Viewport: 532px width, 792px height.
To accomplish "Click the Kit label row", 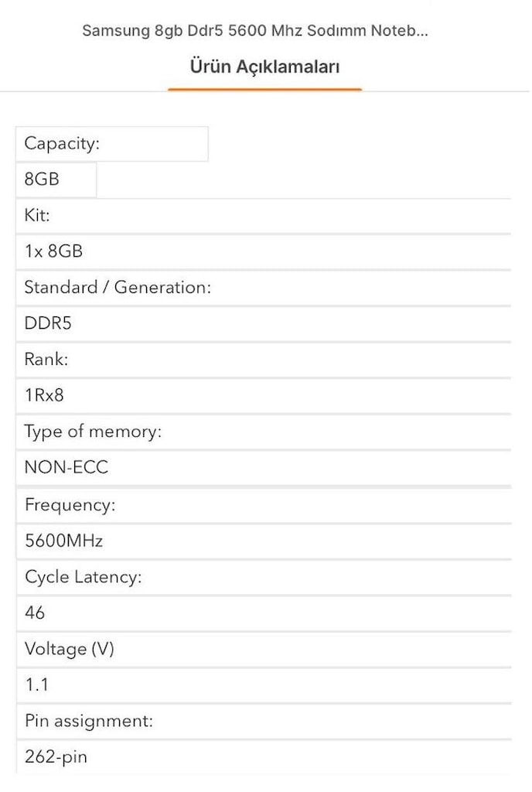I will click(x=264, y=216).
